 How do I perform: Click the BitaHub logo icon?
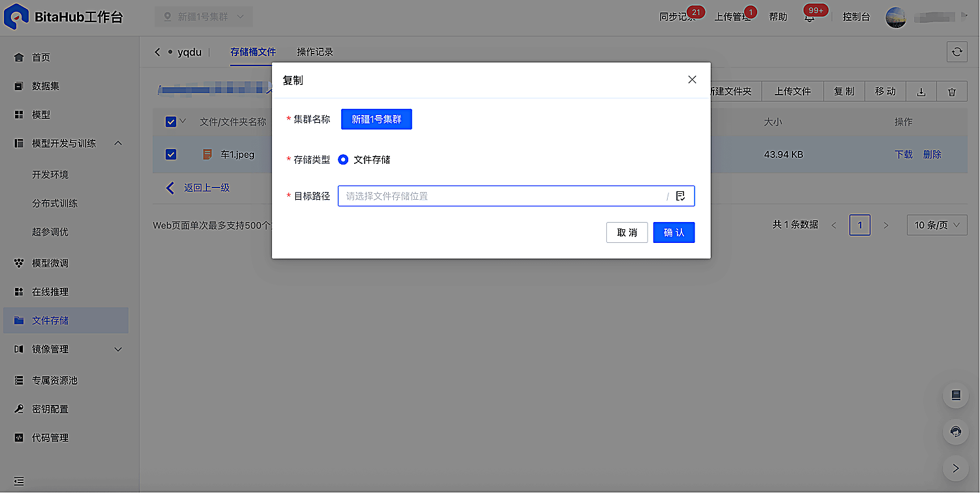[x=16, y=17]
